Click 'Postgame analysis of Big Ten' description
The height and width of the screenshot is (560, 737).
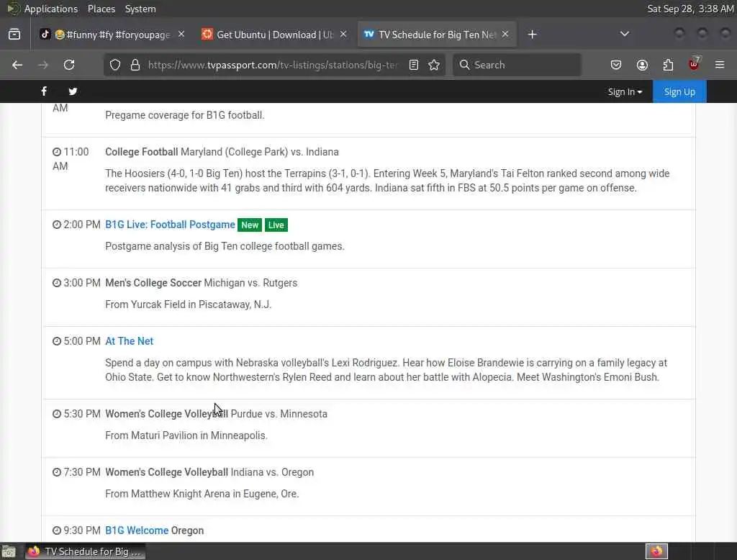225,246
